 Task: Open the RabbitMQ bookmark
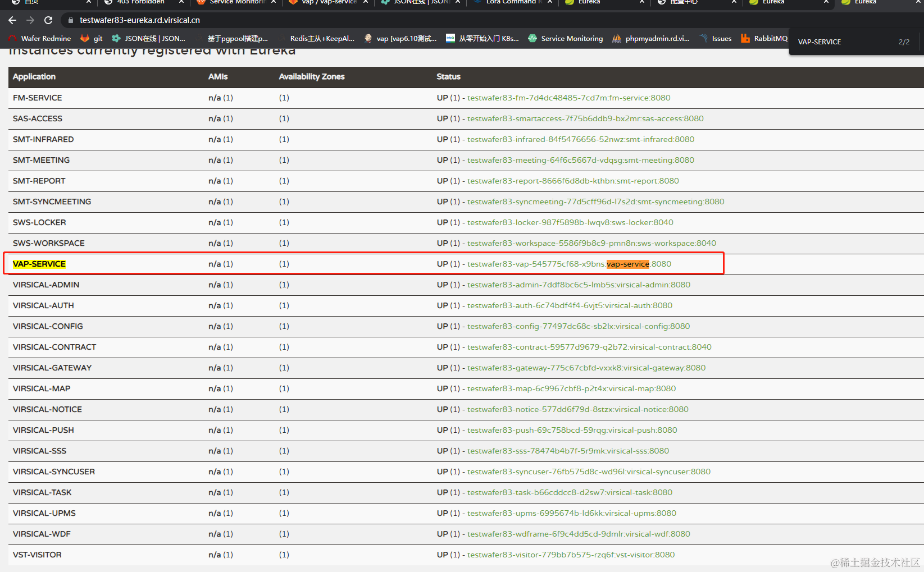coord(764,39)
